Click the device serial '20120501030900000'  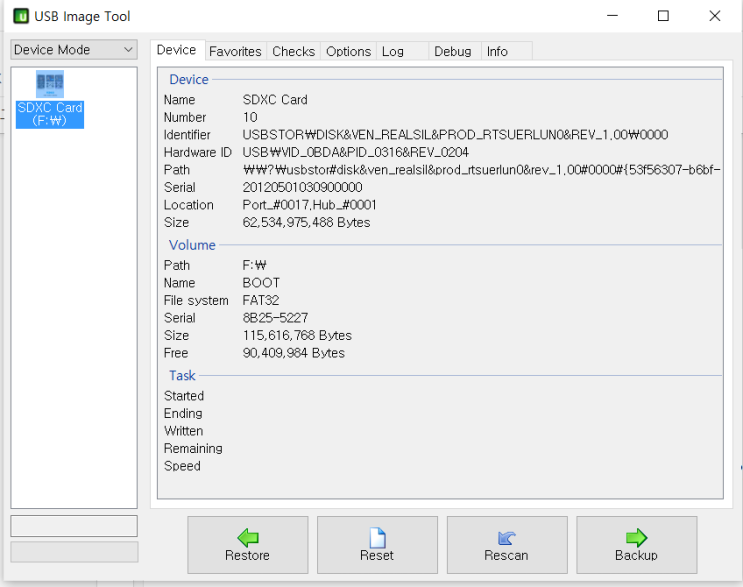coord(302,187)
